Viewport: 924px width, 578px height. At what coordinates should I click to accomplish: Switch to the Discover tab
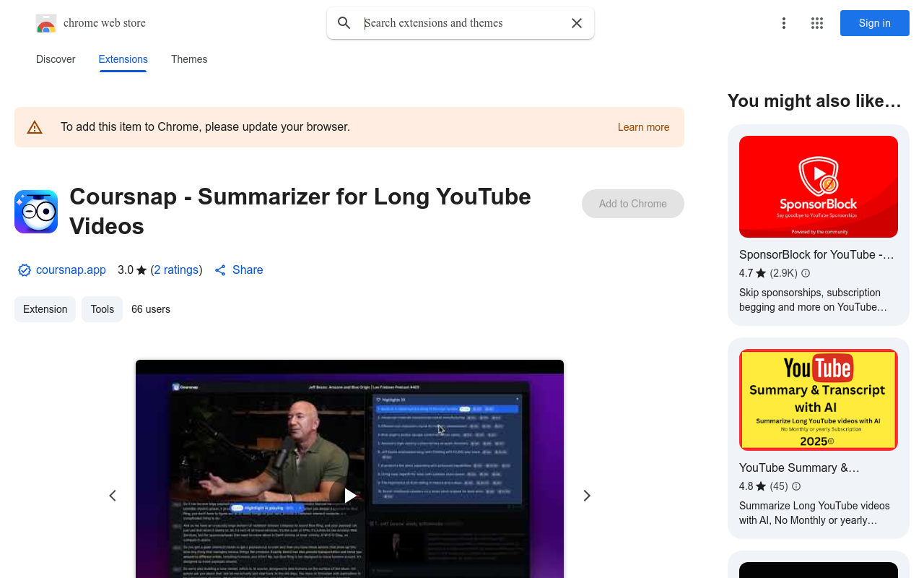[x=56, y=59]
